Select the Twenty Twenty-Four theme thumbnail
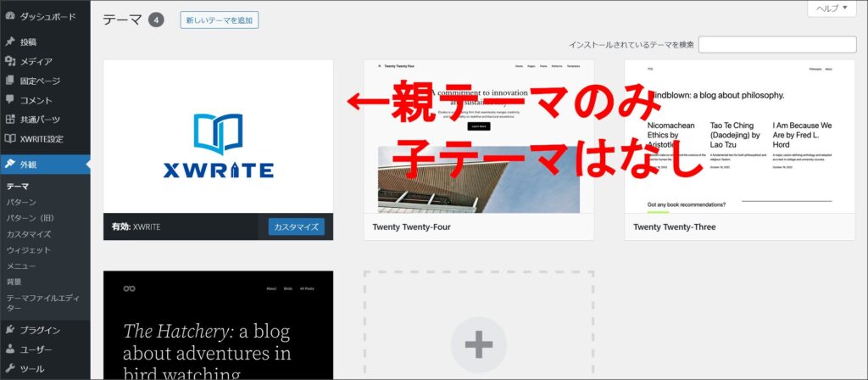 [x=479, y=137]
